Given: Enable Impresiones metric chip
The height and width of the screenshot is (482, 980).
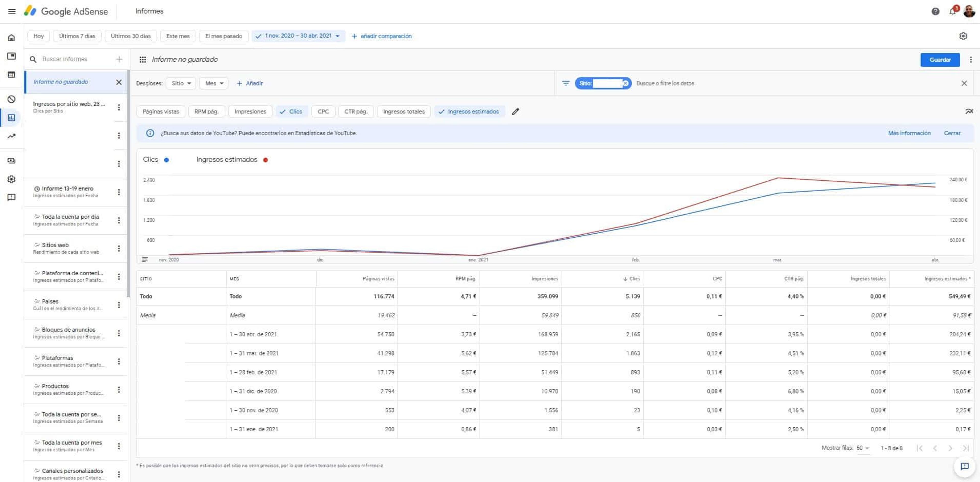Looking at the screenshot, I should point(250,112).
